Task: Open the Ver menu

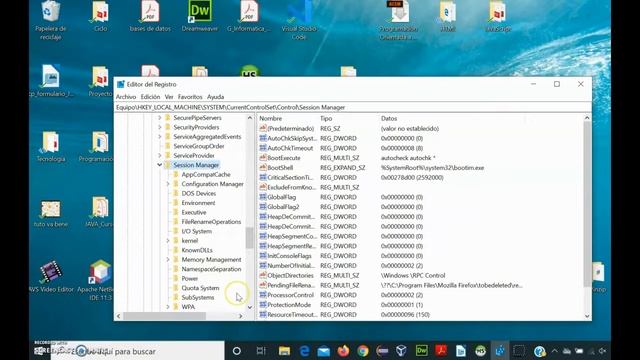Action: tap(169, 97)
